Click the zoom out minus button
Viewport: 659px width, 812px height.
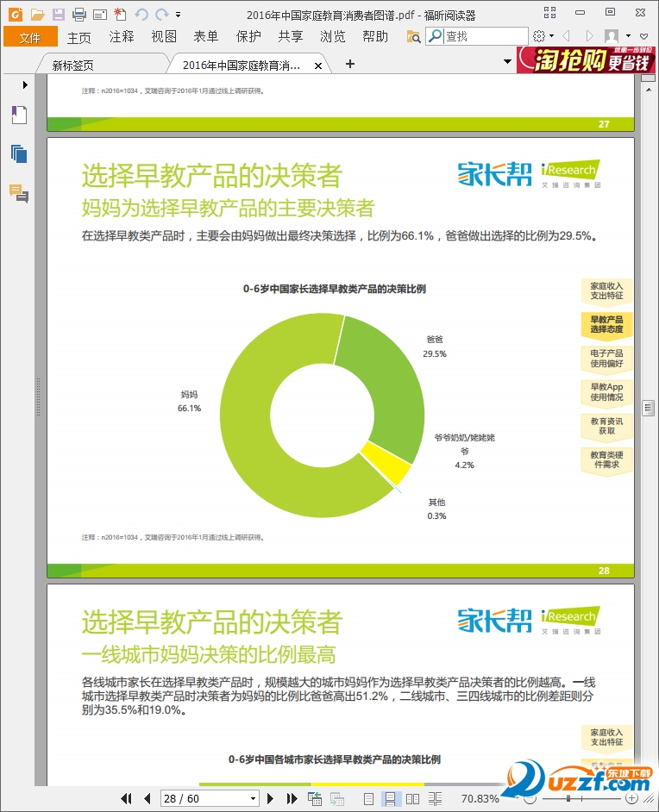click(529, 798)
